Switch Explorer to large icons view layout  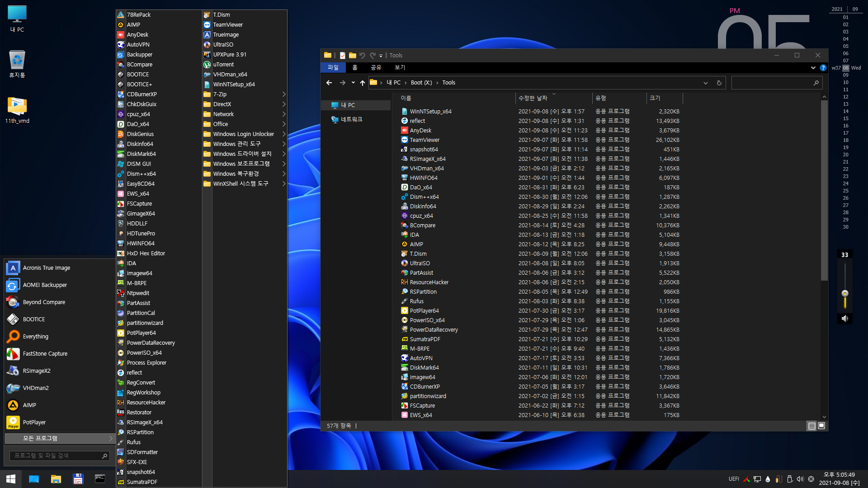(821, 426)
